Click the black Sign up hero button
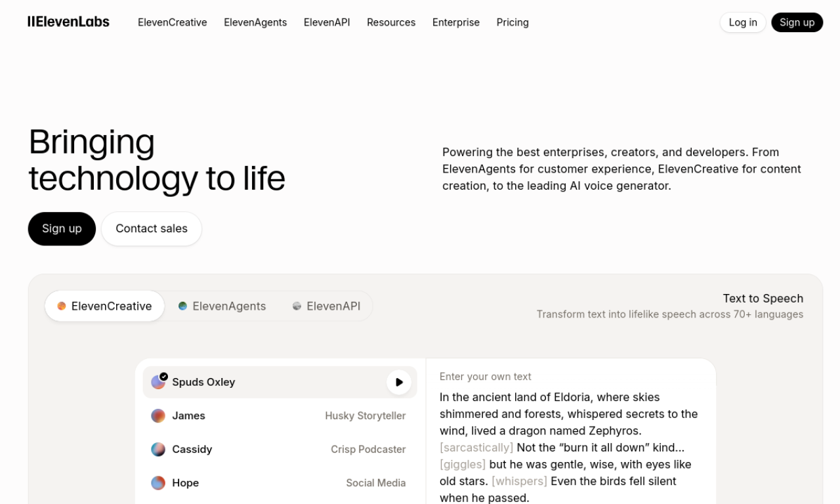Viewport: 840px width, 504px height. coord(61,228)
